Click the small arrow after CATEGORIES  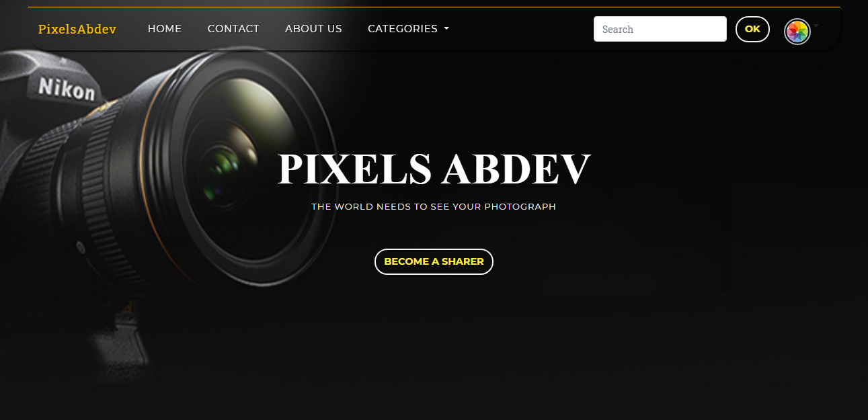pyautogui.click(x=446, y=29)
